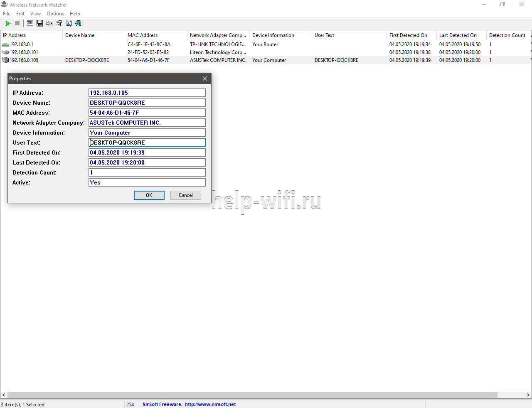This screenshot has width=532, height=408.
Task: Click the horizontal scrollbar right arrow
Action: tap(528, 395)
